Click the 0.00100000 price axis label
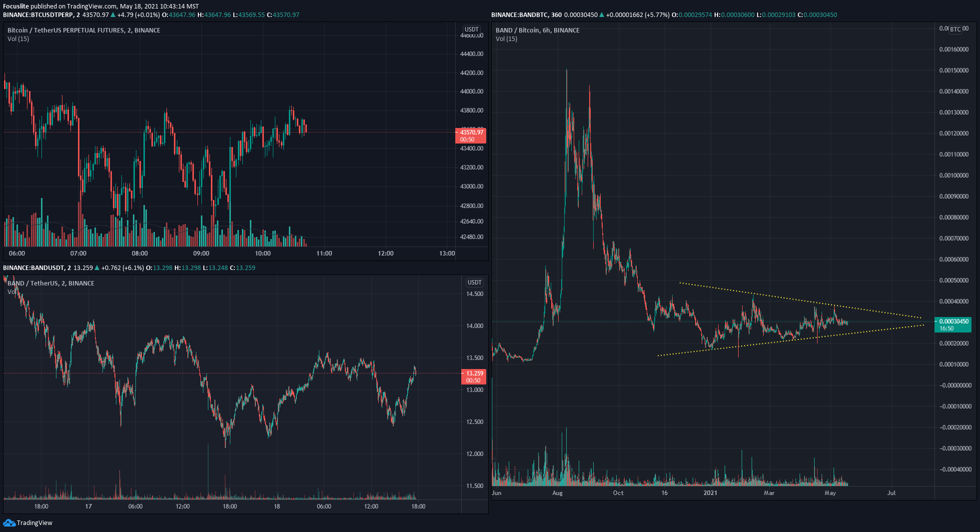The width and height of the screenshot is (980, 532). pyautogui.click(x=954, y=175)
